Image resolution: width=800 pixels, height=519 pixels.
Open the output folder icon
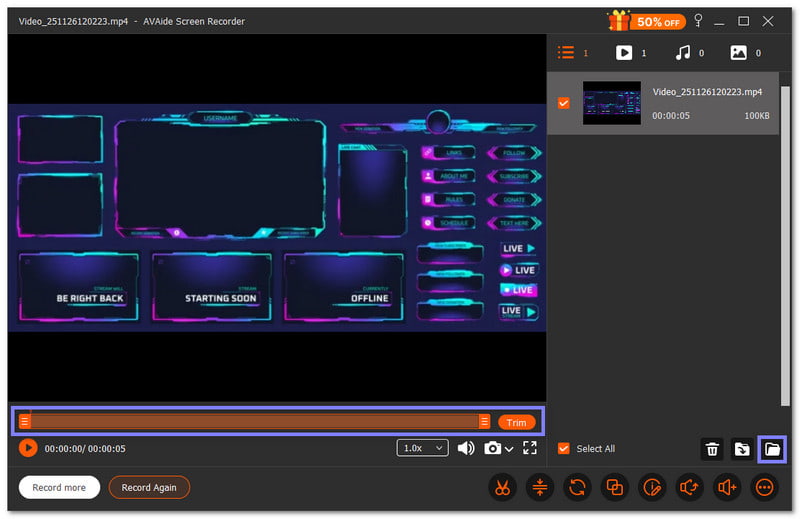(772, 449)
